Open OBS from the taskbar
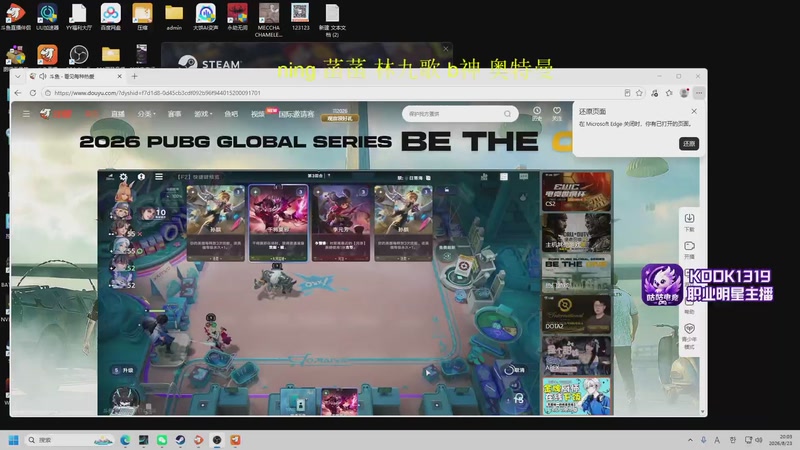The width and height of the screenshot is (800, 450). pyautogui.click(x=217, y=440)
